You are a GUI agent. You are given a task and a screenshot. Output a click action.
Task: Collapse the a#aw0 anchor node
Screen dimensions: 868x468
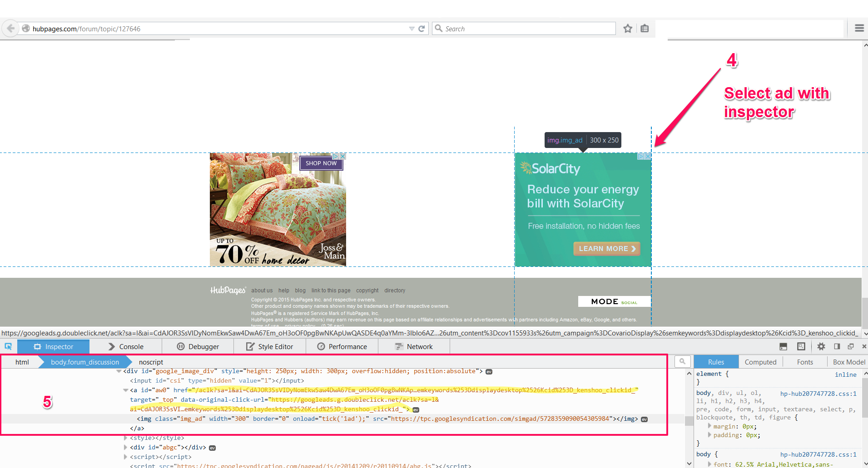coord(126,390)
